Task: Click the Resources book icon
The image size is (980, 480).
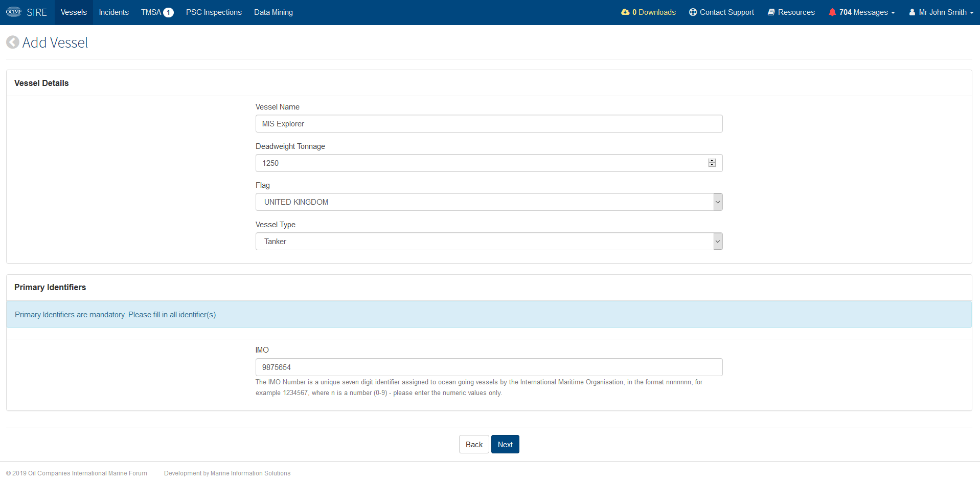Action: 771,12
